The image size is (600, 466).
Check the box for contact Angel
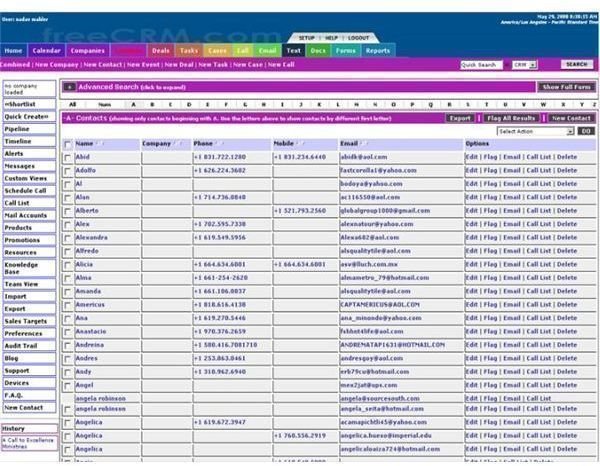(68, 386)
